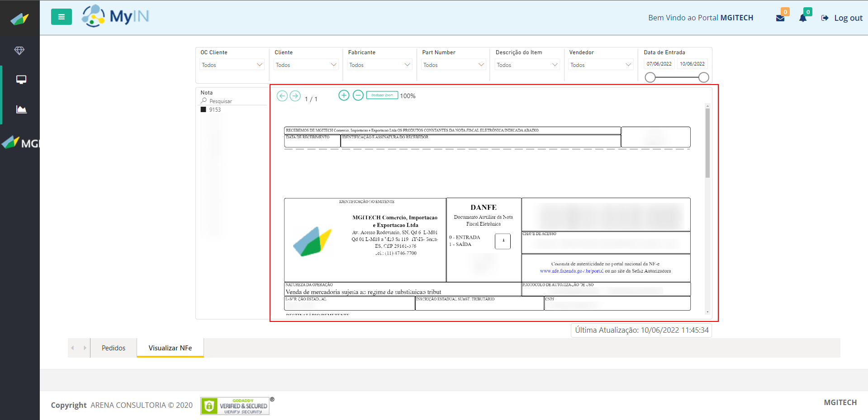Check the notifications bell icon
Viewport: 868px width, 420px height.
point(803,18)
